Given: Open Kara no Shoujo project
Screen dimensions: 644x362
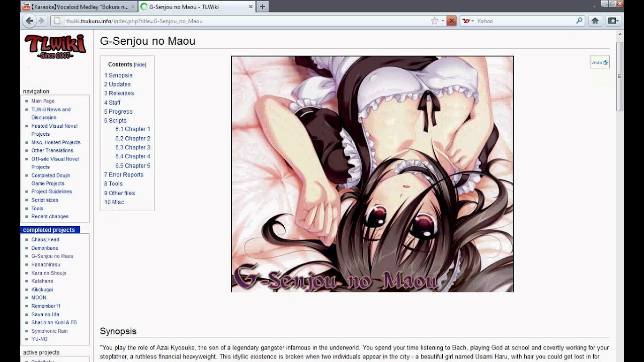Looking at the screenshot, I should pyautogui.click(x=49, y=273).
